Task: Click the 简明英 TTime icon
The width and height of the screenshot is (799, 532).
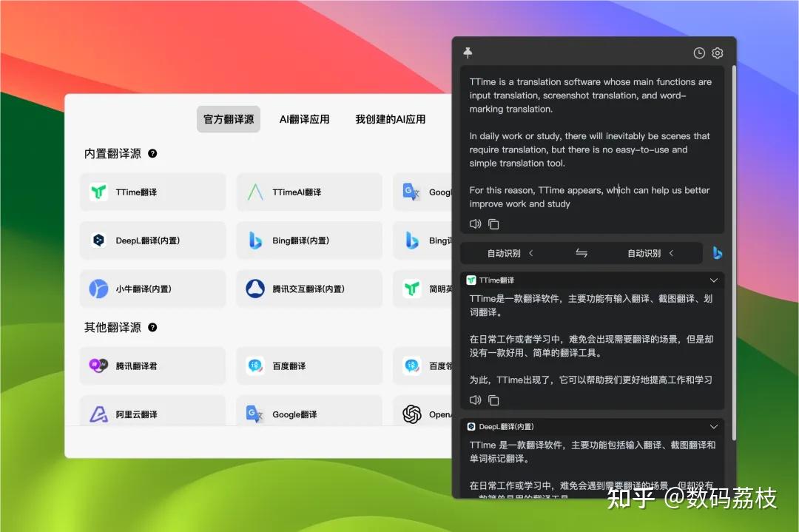Action: coord(412,289)
